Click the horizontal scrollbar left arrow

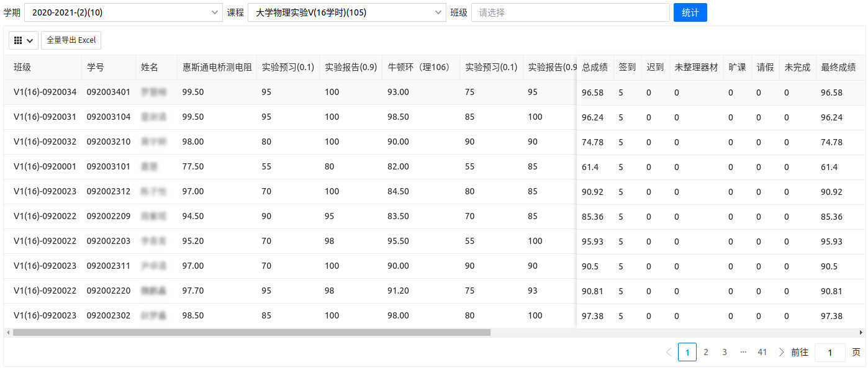point(7,333)
